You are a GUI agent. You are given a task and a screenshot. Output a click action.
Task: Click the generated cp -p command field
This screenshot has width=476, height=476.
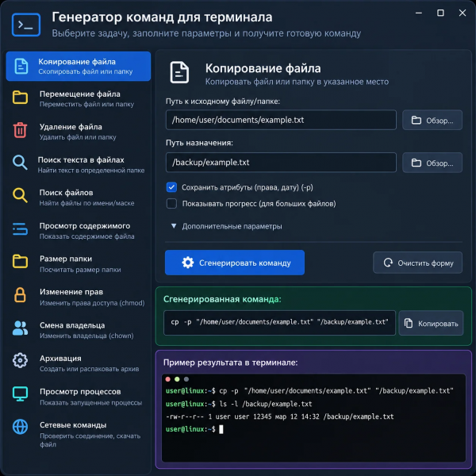pos(279,323)
